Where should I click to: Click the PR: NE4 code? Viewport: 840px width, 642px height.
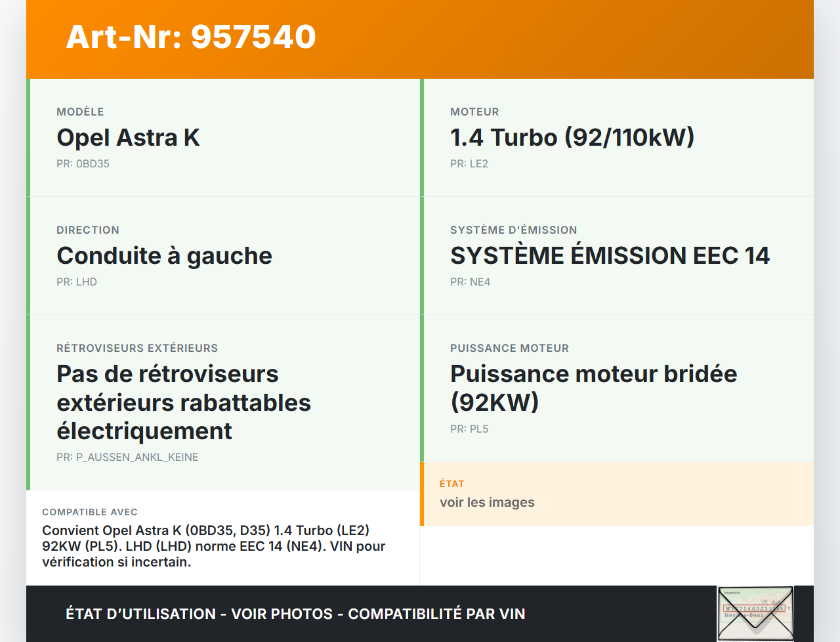coord(470,282)
